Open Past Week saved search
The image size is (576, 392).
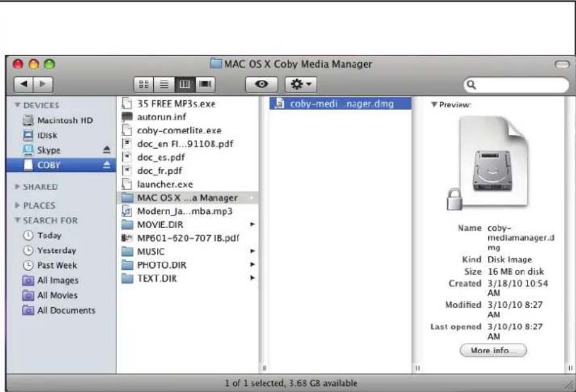[x=61, y=265]
